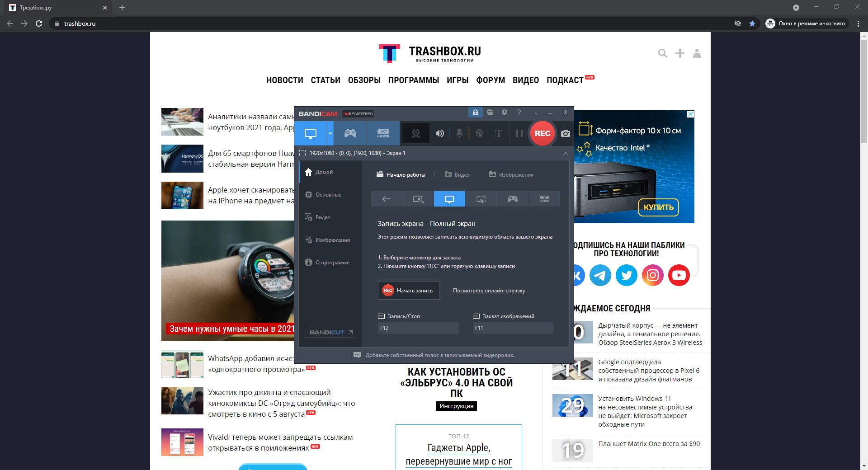Open the BANDICUT button
This screenshot has width=868, height=470.
(330, 333)
